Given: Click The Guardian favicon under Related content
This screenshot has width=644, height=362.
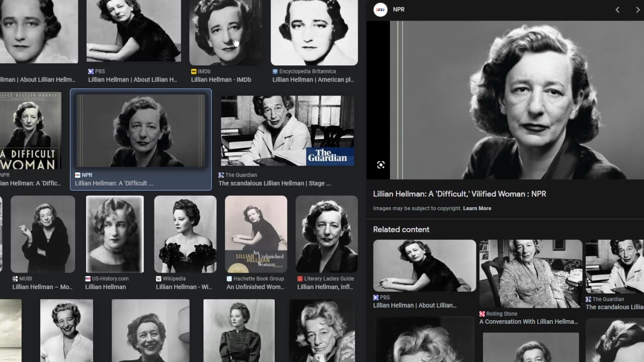Looking at the screenshot, I should tap(588, 299).
